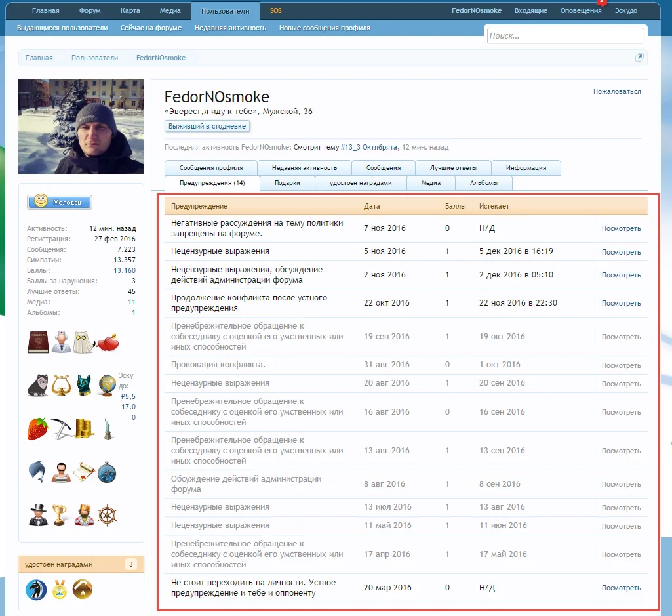Click the globe badge

(107, 385)
